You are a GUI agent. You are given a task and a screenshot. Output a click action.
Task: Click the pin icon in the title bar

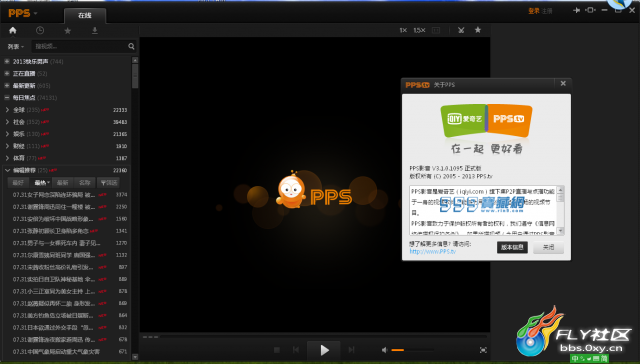[x=577, y=10]
